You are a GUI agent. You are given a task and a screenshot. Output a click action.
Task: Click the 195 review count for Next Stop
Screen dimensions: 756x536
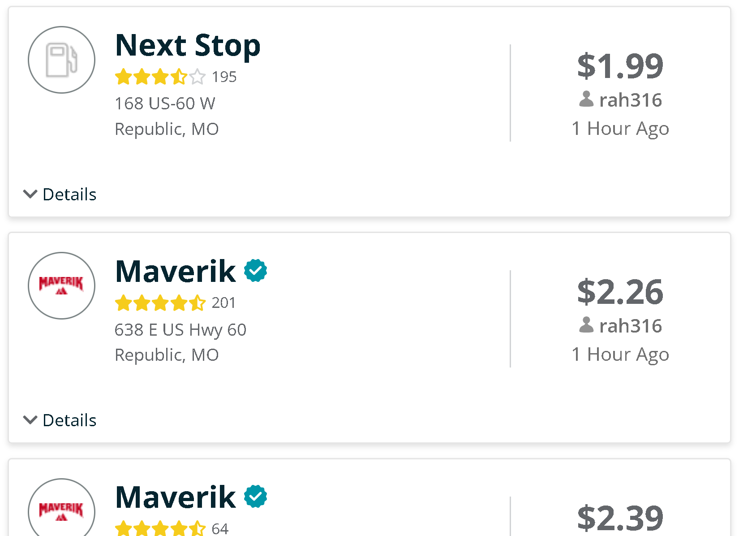[224, 77]
